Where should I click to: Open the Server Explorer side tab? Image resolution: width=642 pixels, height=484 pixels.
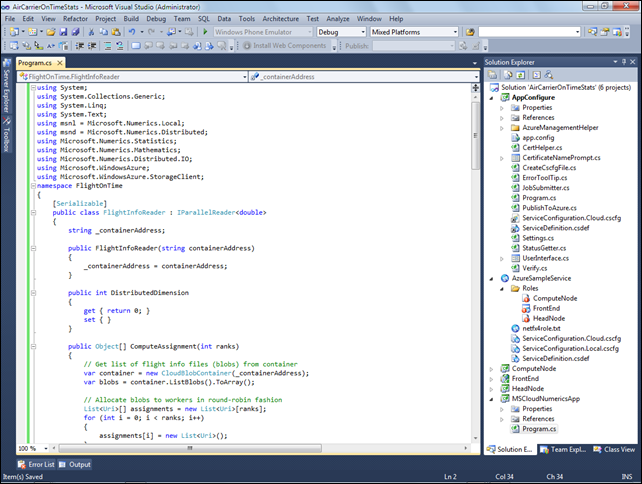pos(7,86)
